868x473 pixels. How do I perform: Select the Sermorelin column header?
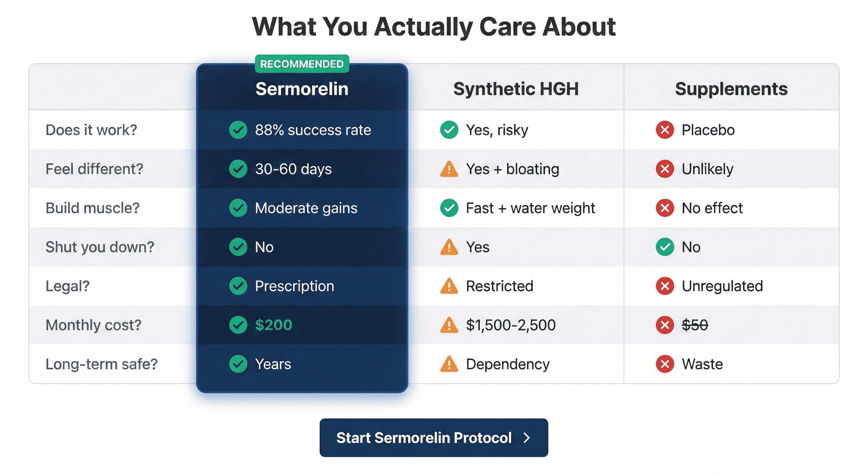(302, 89)
